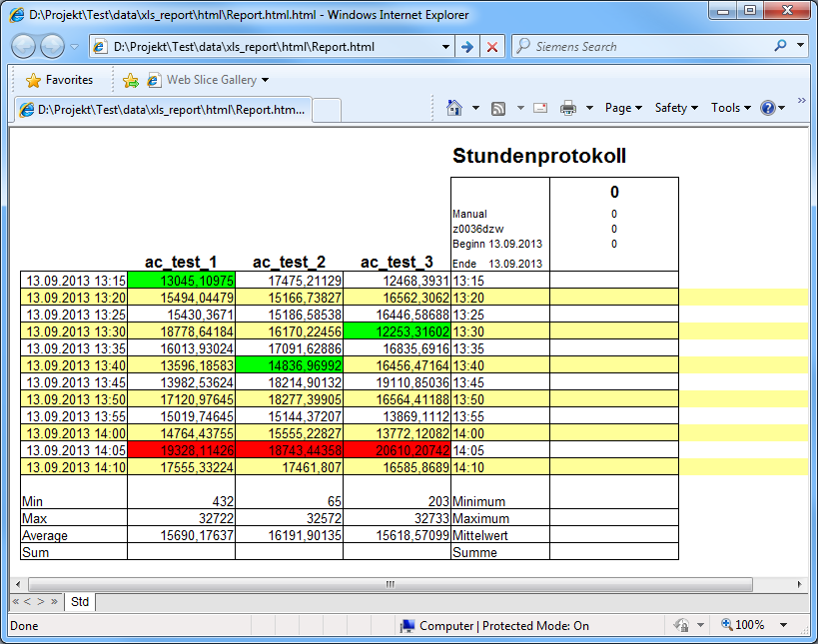Expand the address bar history dropdown
This screenshot has height=644, width=818.
coord(445,47)
